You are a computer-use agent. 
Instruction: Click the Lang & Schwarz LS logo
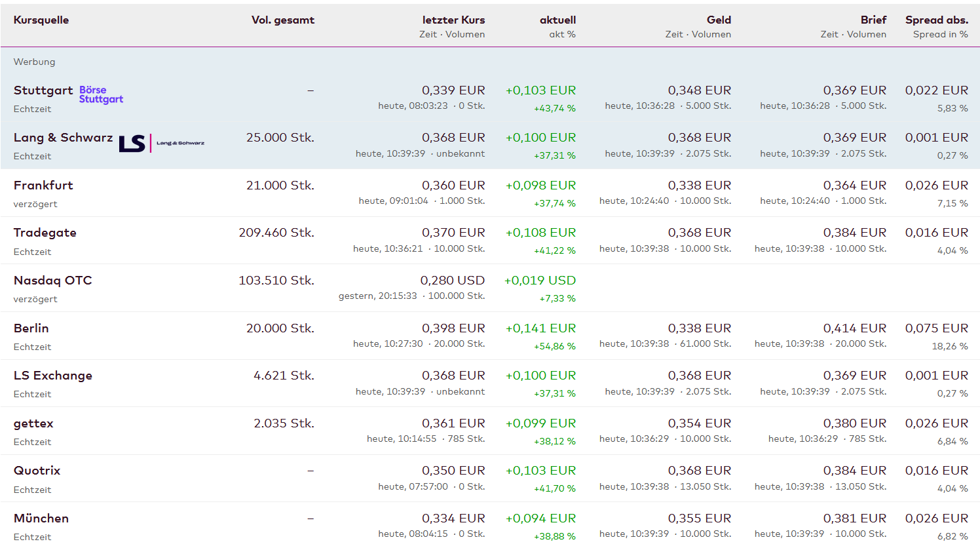(162, 143)
